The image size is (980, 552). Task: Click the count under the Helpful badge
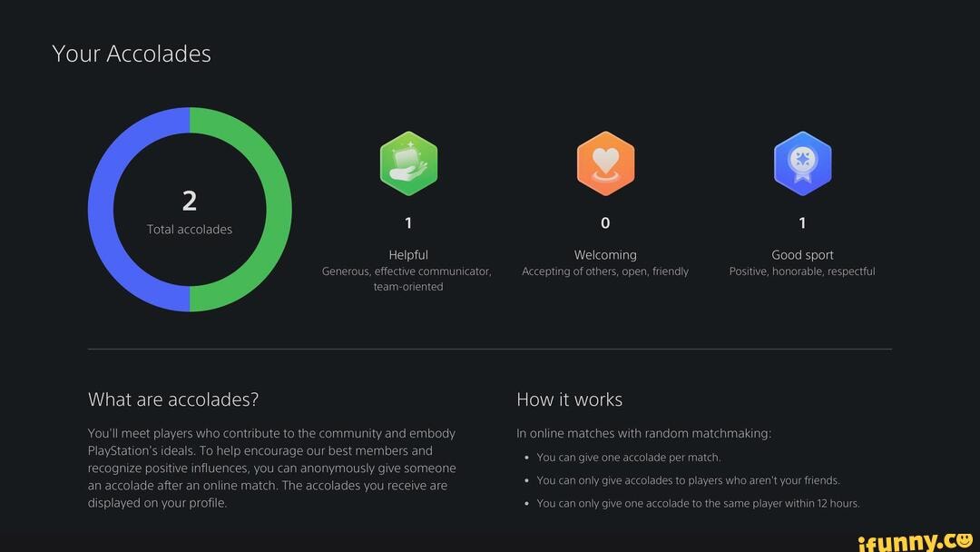click(x=408, y=223)
